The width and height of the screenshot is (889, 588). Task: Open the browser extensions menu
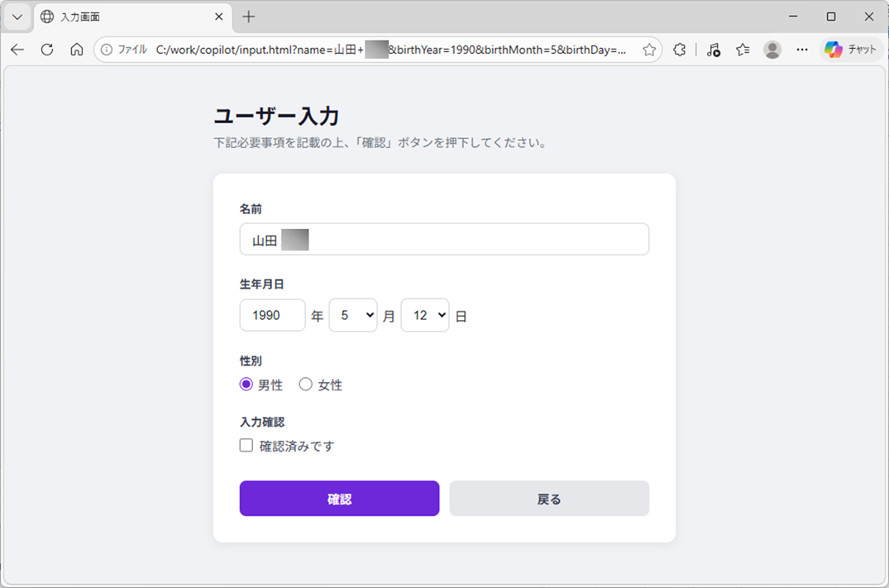680,50
